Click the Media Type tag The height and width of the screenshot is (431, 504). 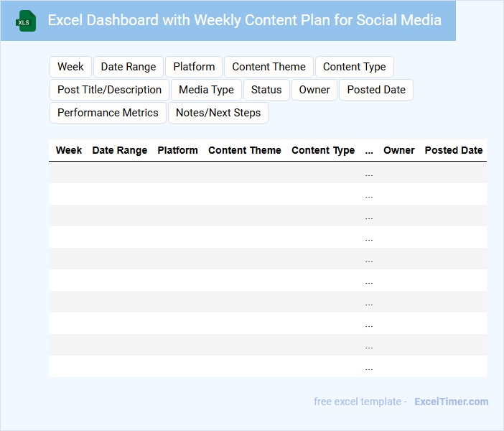[206, 90]
